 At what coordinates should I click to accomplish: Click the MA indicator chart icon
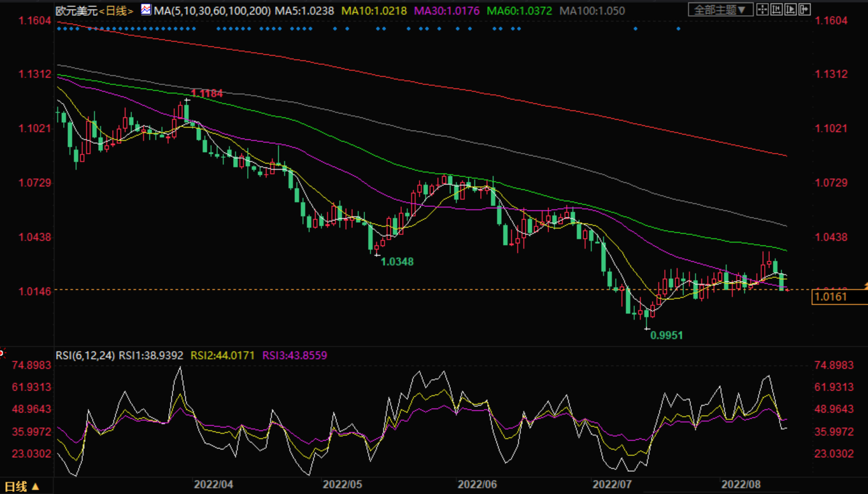(146, 10)
